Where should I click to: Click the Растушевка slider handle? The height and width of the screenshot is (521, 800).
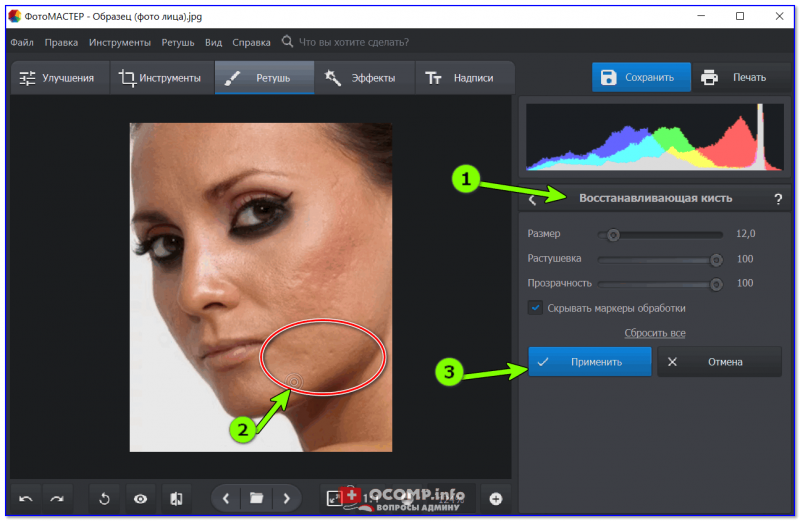716,260
